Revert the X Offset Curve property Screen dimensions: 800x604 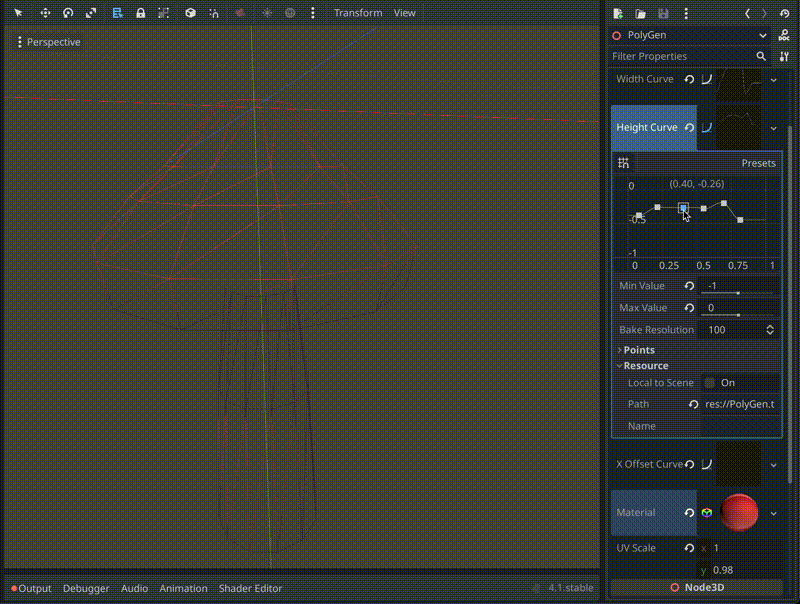click(x=689, y=464)
